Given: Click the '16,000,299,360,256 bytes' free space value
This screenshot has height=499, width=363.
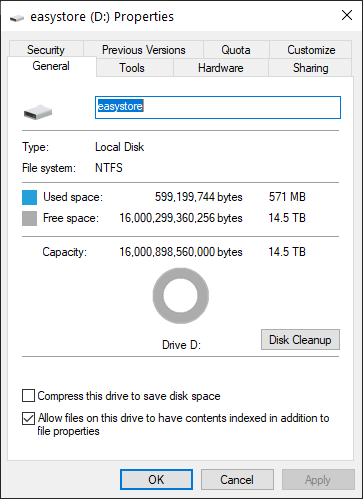Looking at the screenshot, I should [x=181, y=218].
